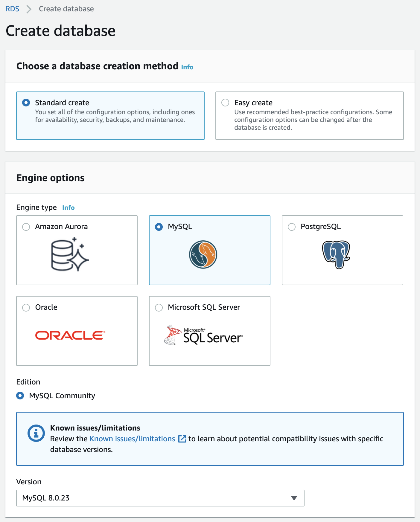Select the Standard create radio button
The height and width of the screenshot is (522, 420).
(x=26, y=103)
